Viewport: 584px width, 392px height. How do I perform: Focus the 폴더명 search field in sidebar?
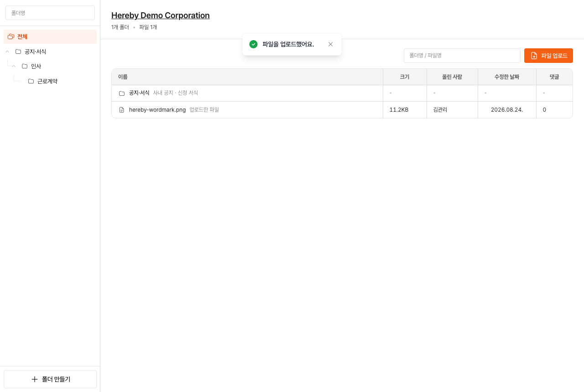point(50,13)
